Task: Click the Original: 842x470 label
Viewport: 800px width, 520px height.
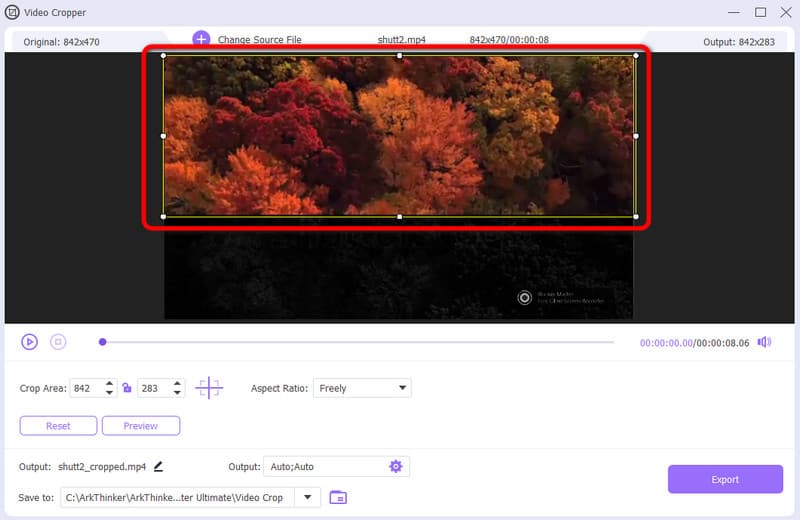Action: (x=61, y=42)
